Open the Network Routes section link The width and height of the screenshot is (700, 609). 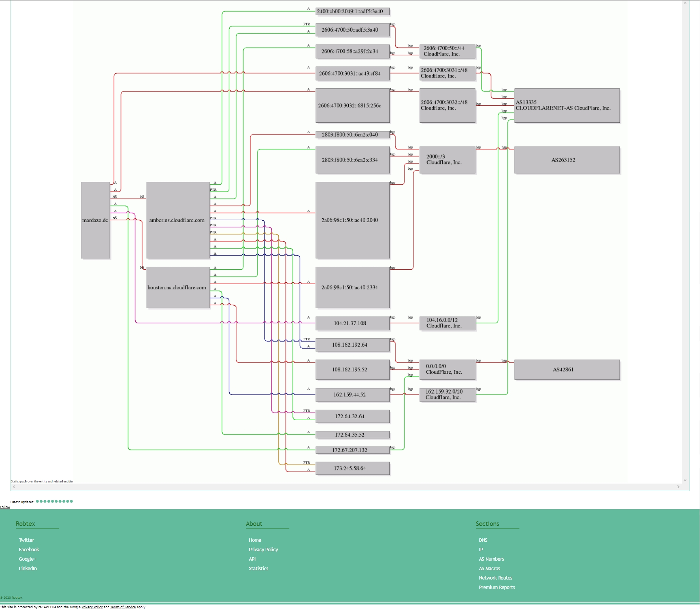coord(496,578)
